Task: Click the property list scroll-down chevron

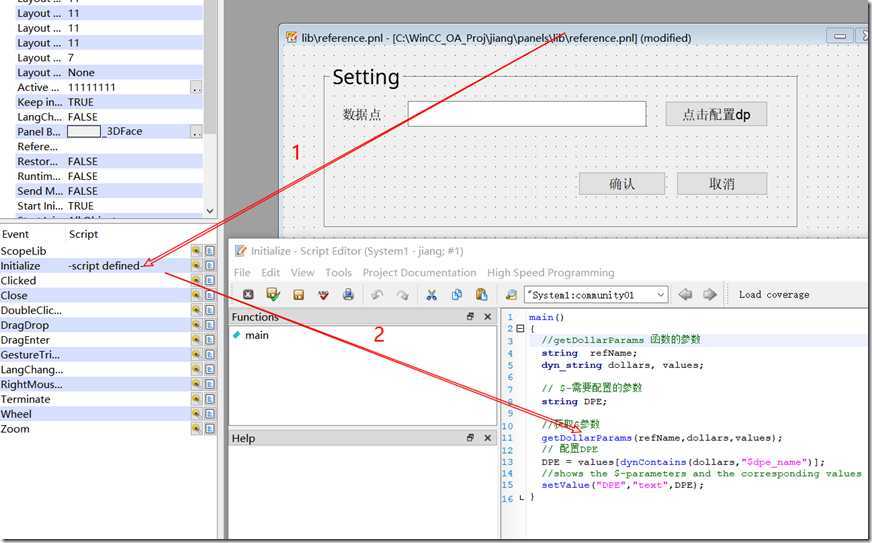Action: [210, 211]
